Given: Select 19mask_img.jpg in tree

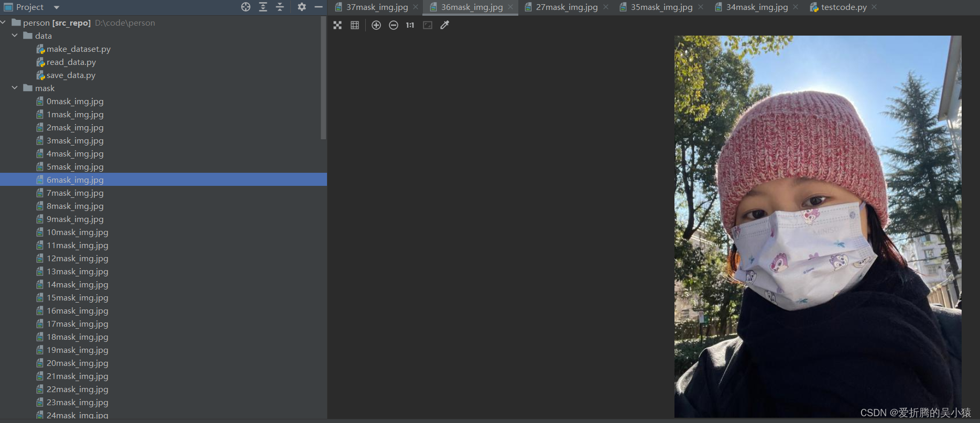Looking at the screenshot, I should (x=78, y=350).
